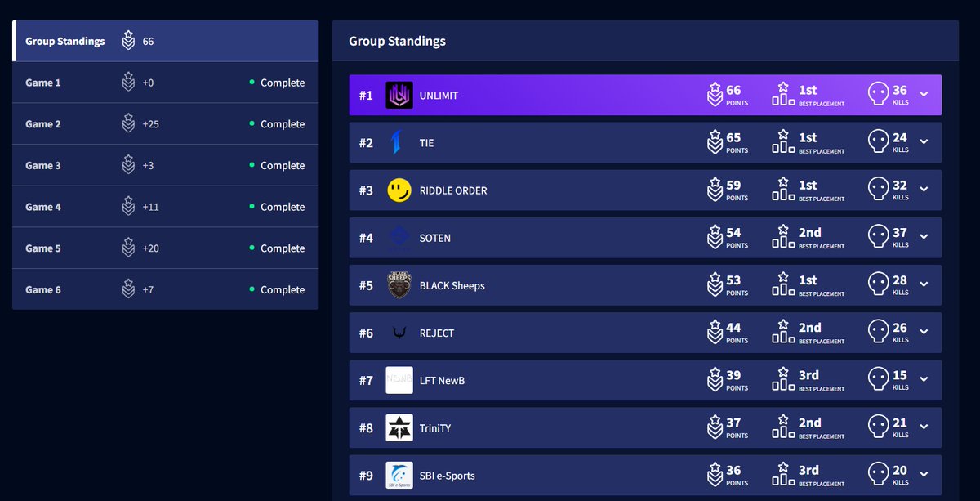Select the Group Standings tab in sidebar
The height and width of the screenshot is (501, 980).
(165, 41)
